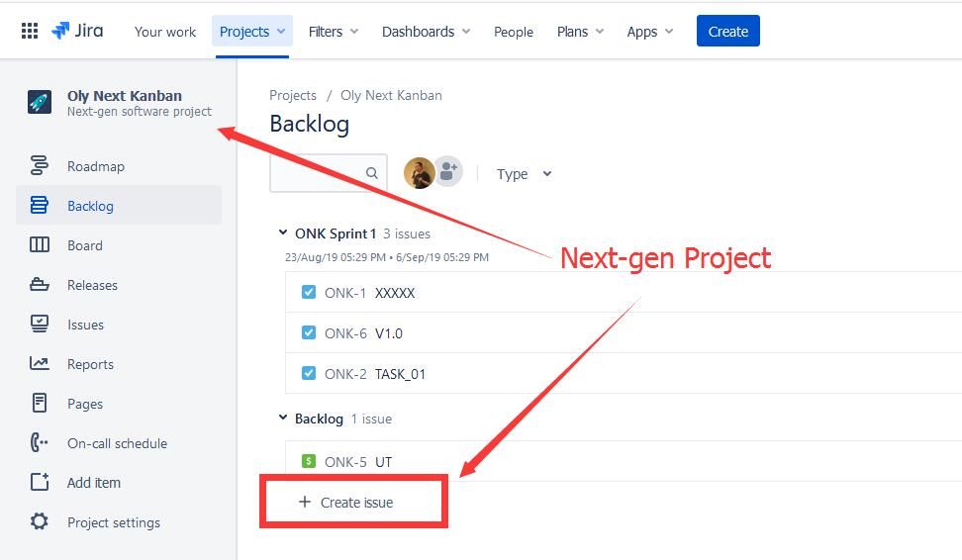Collapse the ONK Sprint 1 section
This screenshot has height=560, width=962.
tap(283, 233)
